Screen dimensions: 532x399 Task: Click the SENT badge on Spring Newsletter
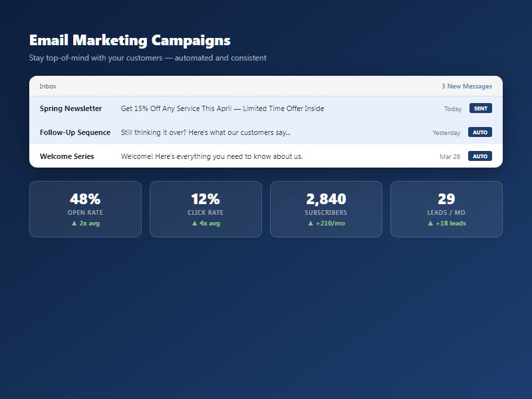click(x=480, y=108)
